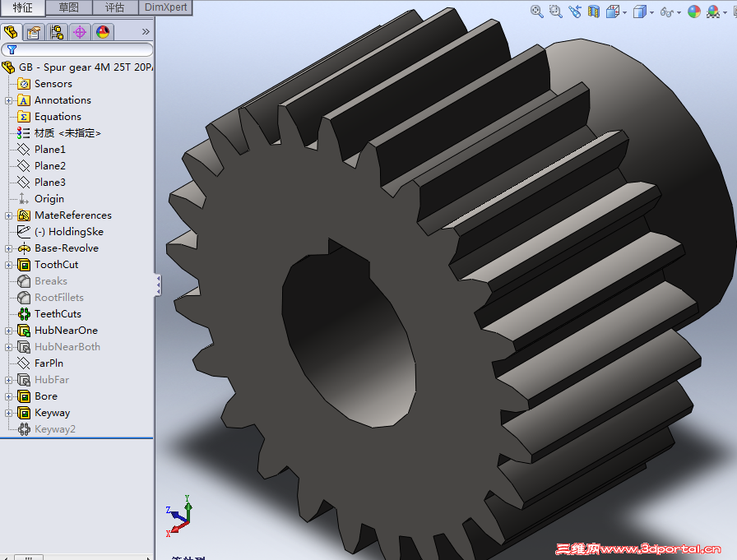Click the Hide/Show Items glasses icon

coord(666,12)
